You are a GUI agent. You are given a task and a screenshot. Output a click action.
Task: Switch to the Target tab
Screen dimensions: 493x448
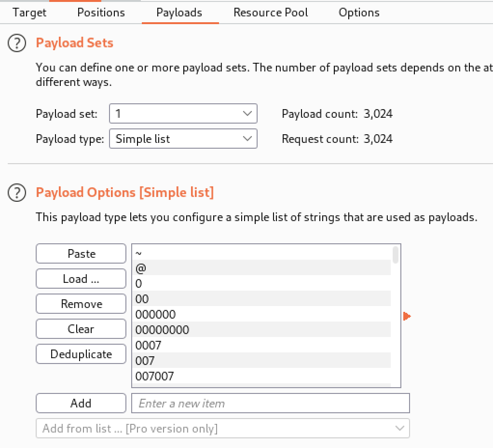29,13
